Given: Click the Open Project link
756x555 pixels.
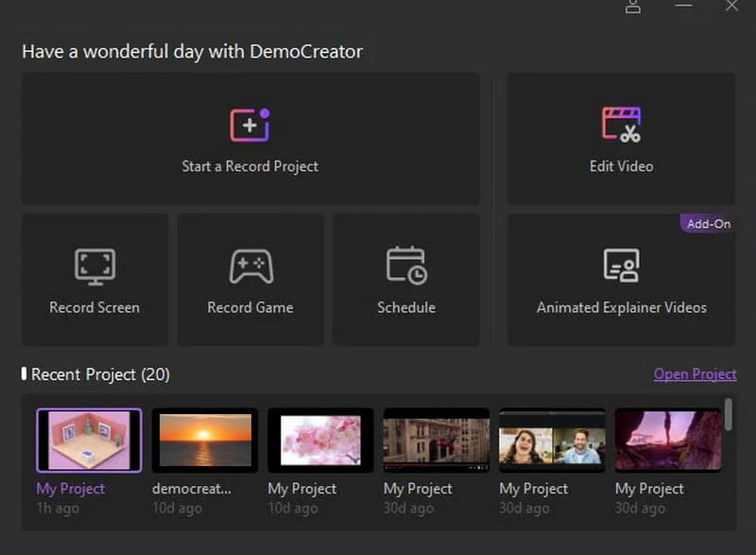Looking at the screenshot, I should 695,373.
